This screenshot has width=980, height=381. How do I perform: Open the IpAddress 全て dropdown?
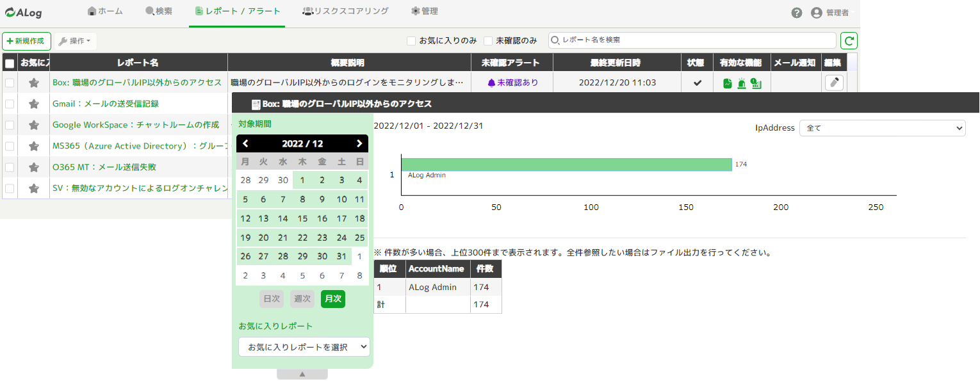click(x=882, y=128)
